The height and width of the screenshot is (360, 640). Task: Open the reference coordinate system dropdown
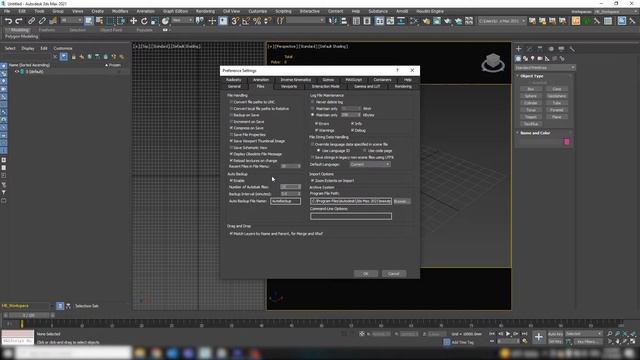tap(183, 20)
